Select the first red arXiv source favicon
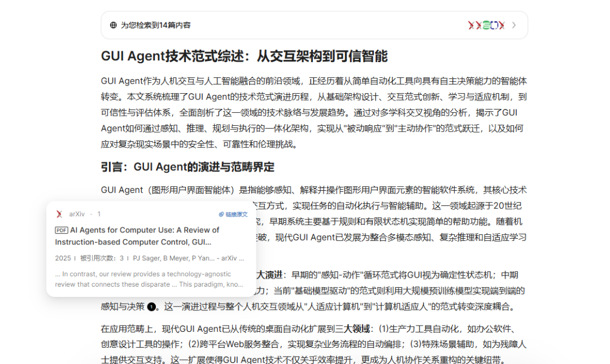The image size is (610, 364). click(470, 25)
